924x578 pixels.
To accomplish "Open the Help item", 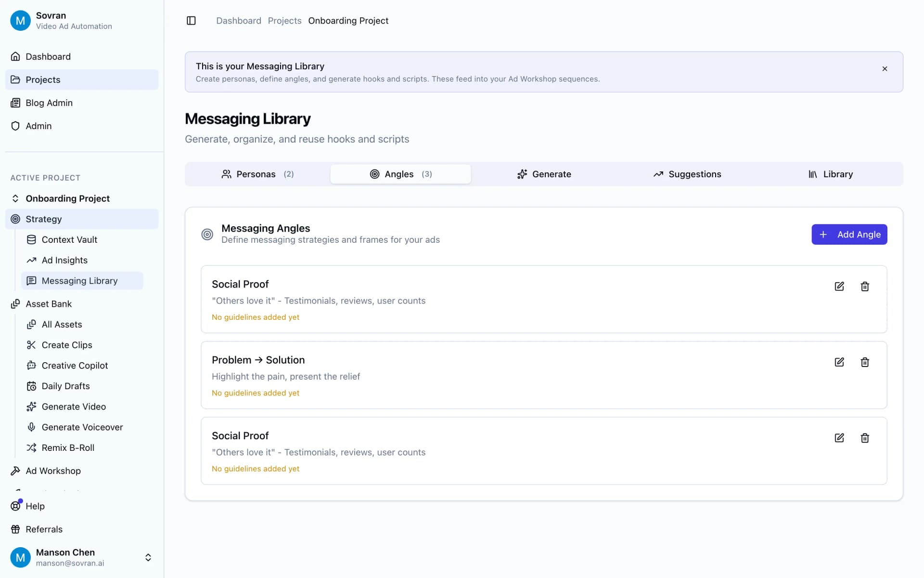I will [x=82, y=506].
